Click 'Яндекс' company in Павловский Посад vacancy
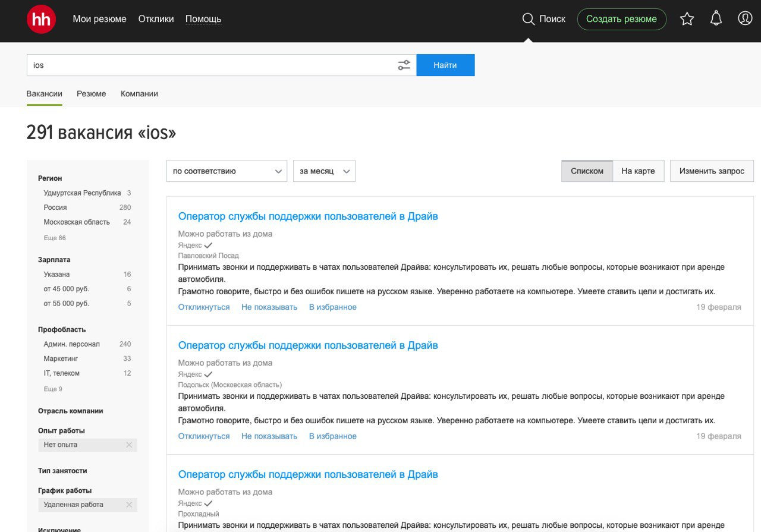The height and width of the screenshot is (532, 761). [190, 245]
